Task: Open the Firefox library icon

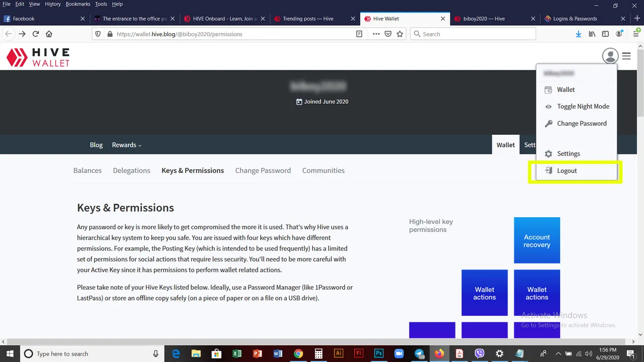Action: 592,34
